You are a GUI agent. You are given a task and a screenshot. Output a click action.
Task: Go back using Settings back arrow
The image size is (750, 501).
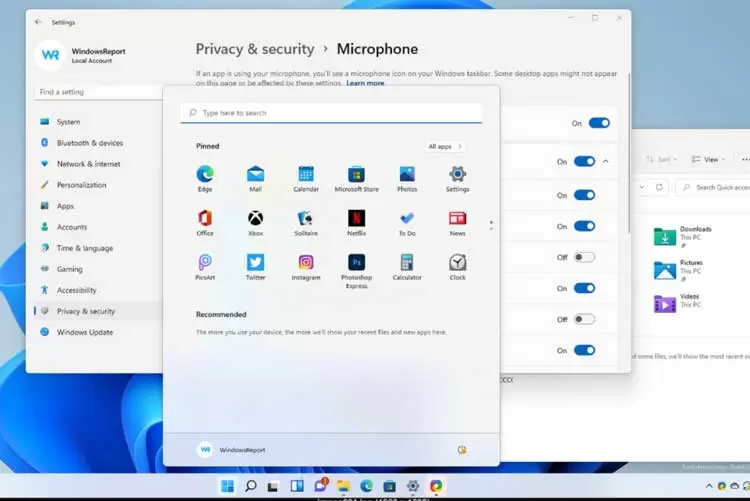pyautogui.click(x=38, y=22)
